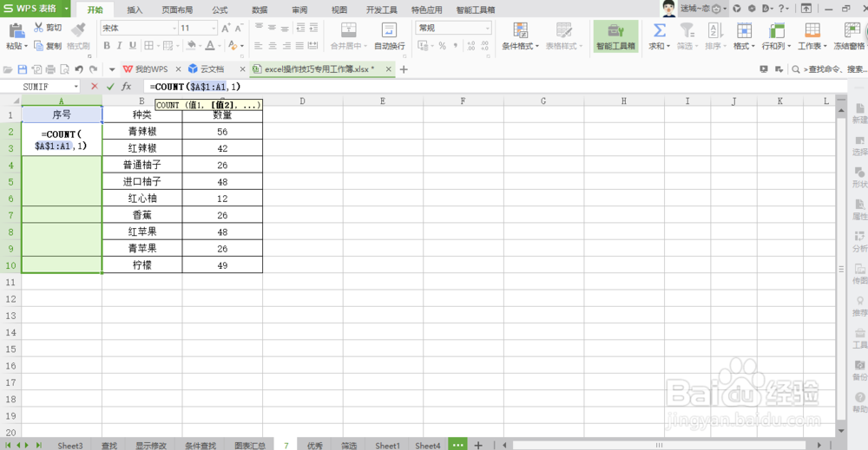Open the 开始 ribbon tab
868x450 pixels.
(x=95, y=10)
